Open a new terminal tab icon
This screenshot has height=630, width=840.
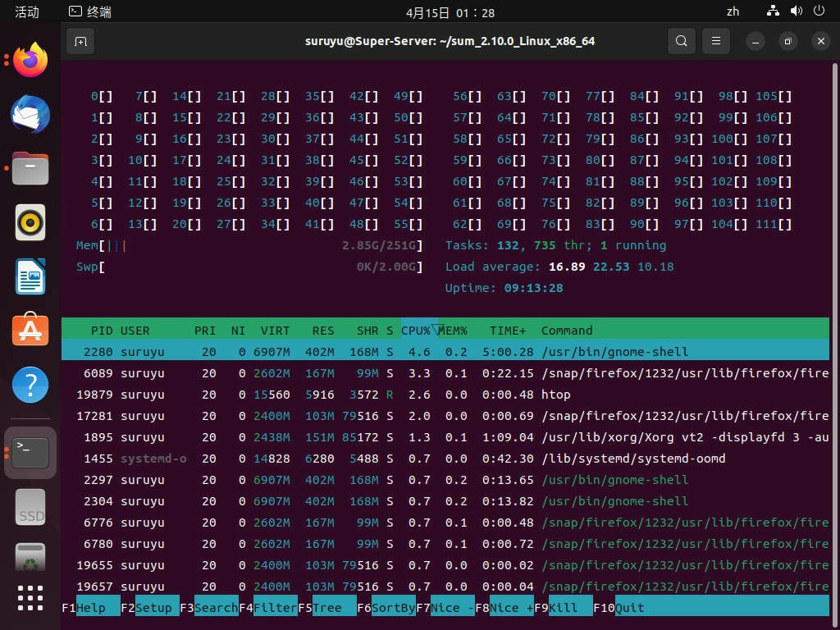click(80, 41)
